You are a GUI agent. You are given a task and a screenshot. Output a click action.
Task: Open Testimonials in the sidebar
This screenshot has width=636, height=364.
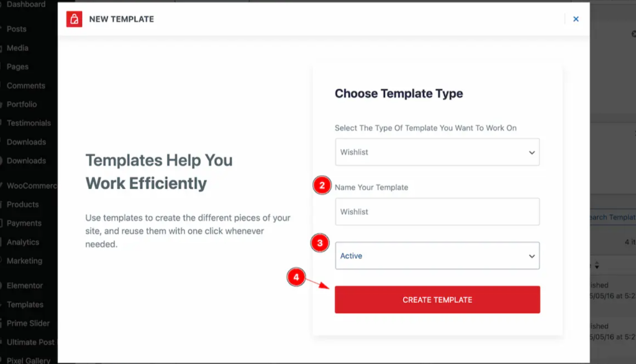[x=29, y=123]
